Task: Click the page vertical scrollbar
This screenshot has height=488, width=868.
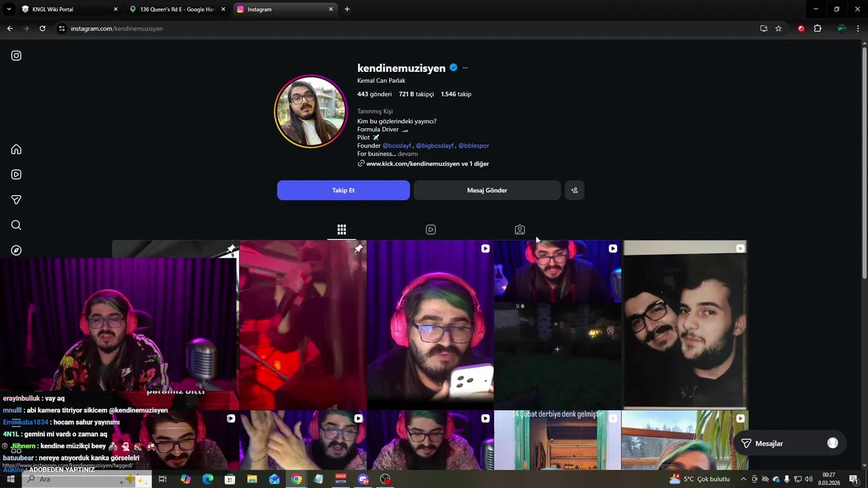Action: [864, 163]
